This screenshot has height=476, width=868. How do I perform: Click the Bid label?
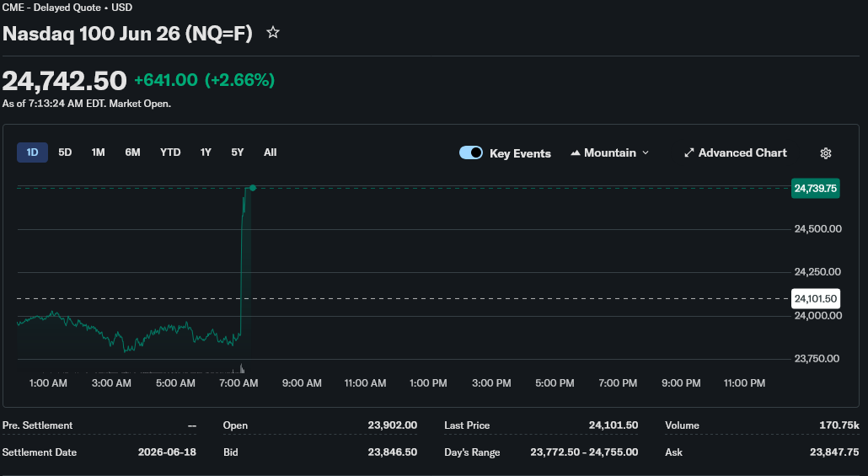point(230,452)
